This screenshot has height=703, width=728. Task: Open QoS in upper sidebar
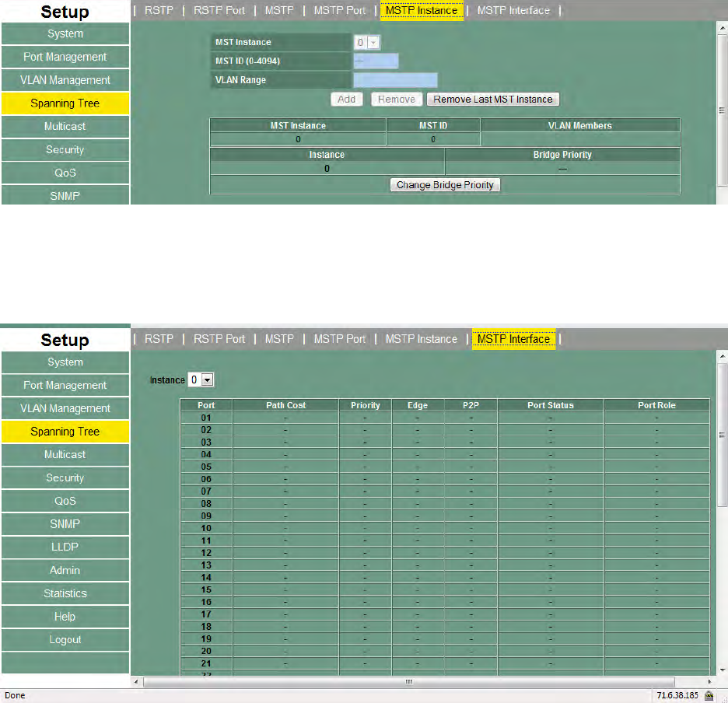click(65, 173)
